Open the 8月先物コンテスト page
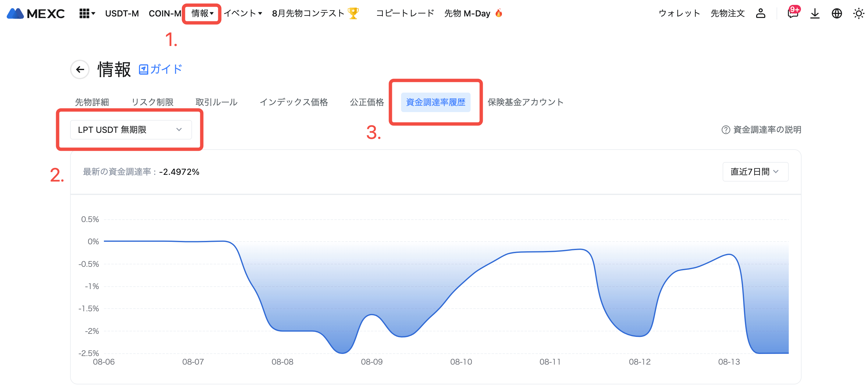 pos(315,13)
